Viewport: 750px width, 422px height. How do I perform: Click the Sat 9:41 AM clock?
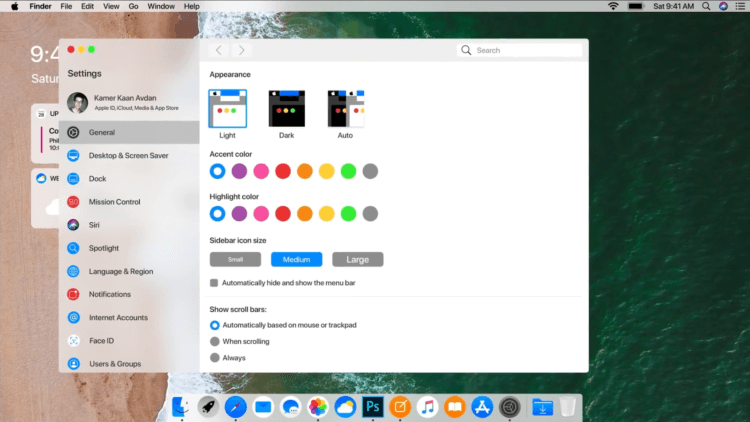(x=673, y=6)
